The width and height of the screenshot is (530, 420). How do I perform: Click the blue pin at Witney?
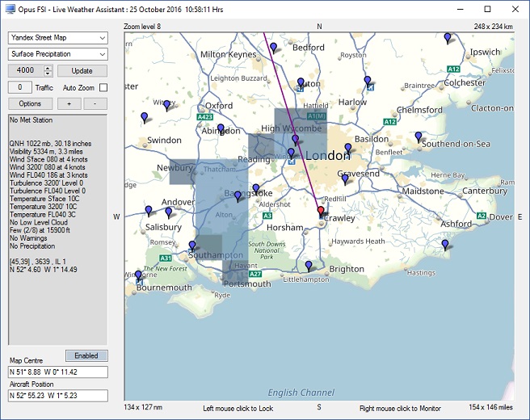coord(166,105)
